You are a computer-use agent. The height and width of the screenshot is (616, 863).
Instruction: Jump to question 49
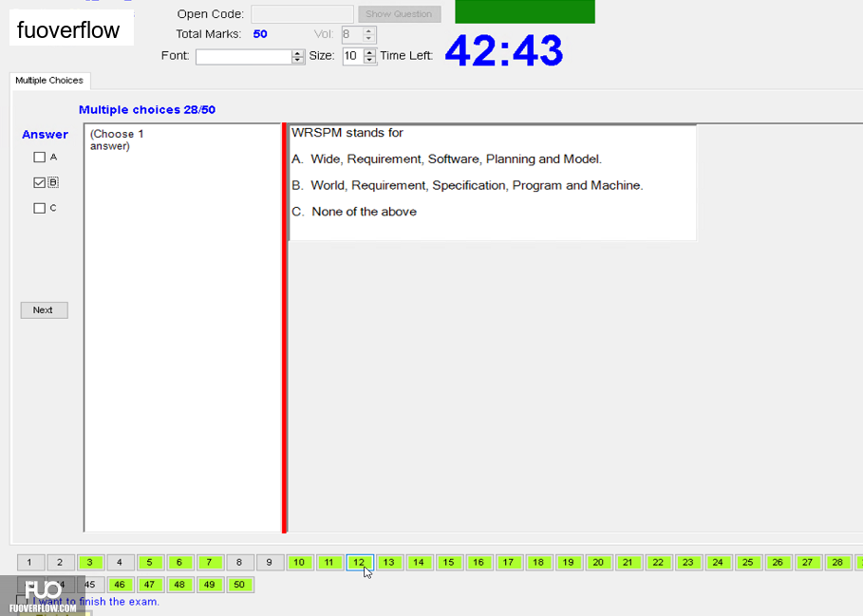point(209,584)
